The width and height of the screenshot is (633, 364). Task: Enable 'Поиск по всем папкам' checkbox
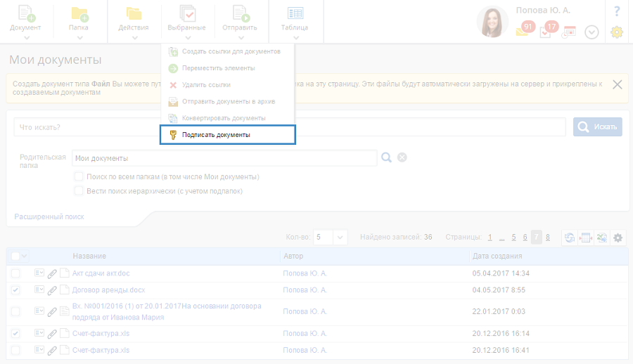coord(79,176)
